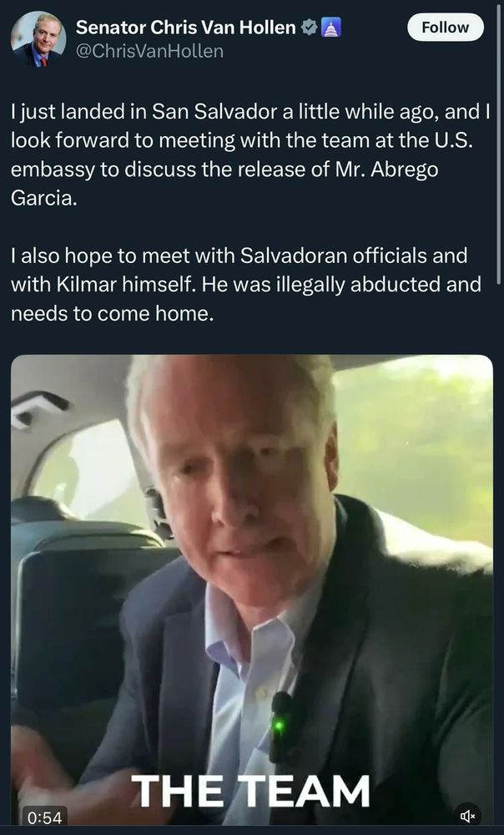
Task: Click the paragraph starting "I also hope"
Action: coord(246,285)
